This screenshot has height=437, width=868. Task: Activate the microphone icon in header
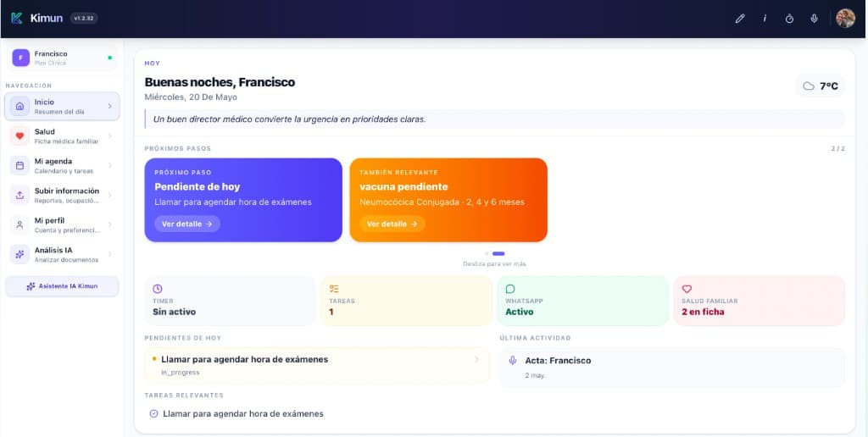click(814, 19)
